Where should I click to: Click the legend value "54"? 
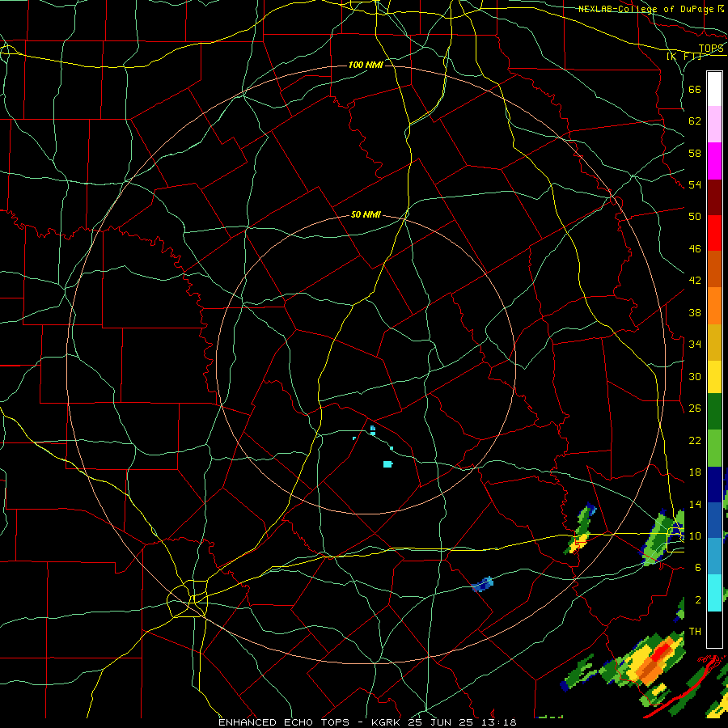coord(695,184)
